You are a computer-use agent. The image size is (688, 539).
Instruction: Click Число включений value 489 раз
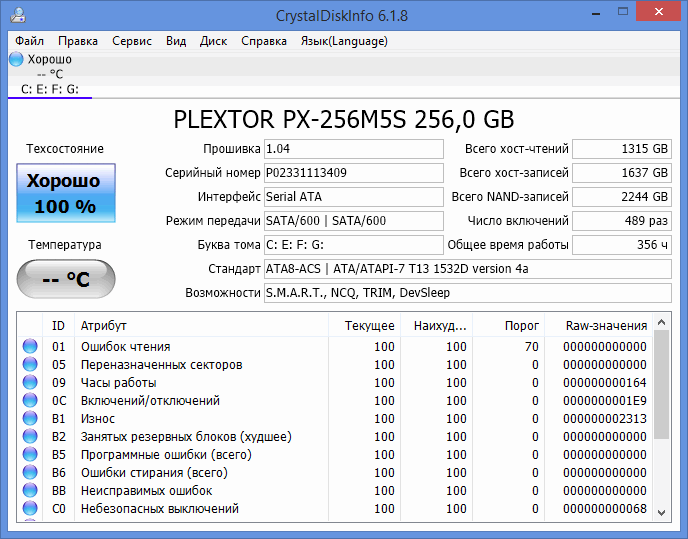[x=622, y=220]
